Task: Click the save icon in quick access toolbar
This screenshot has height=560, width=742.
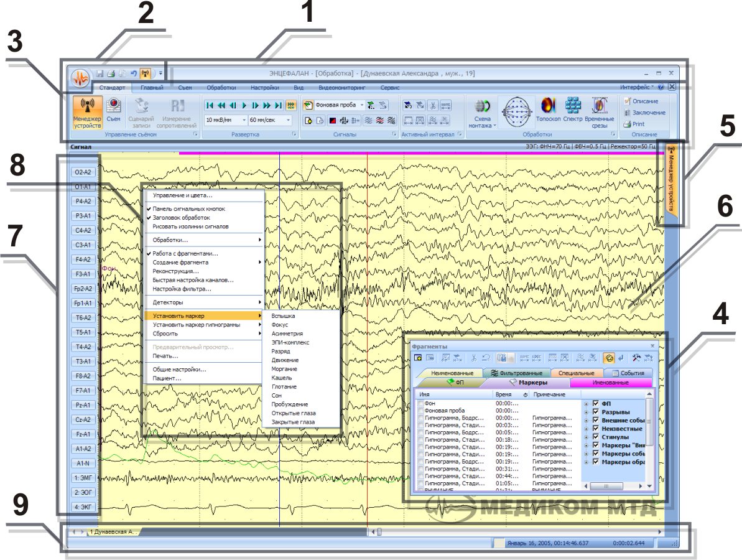Action: [100, 74]
